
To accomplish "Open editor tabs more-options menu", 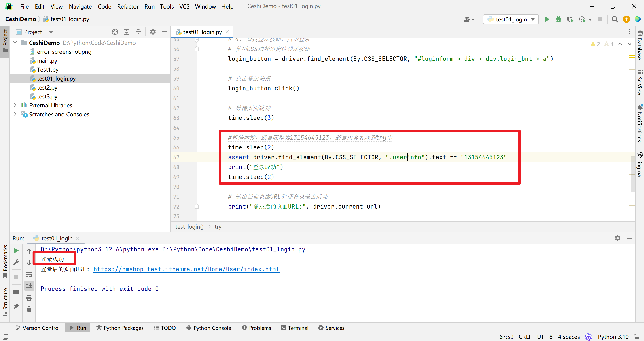I will pos(629,32).
